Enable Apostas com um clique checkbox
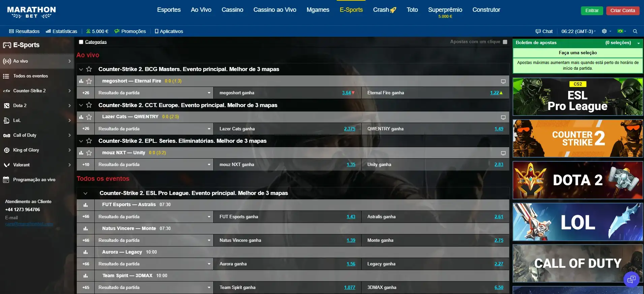644x294 pixels. click(505, 42)
